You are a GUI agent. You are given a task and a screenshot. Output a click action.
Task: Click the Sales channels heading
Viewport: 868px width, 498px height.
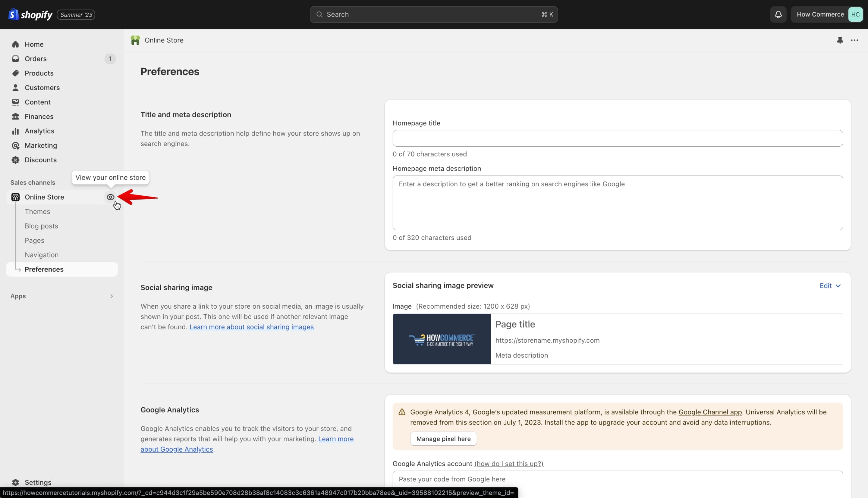click(33, 182)
